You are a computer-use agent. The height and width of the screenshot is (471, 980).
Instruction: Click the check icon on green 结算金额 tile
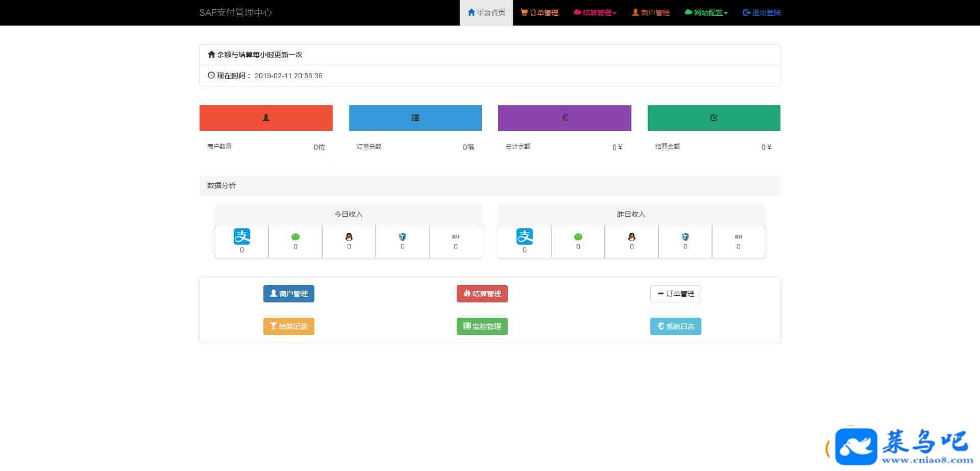[714, 118]
